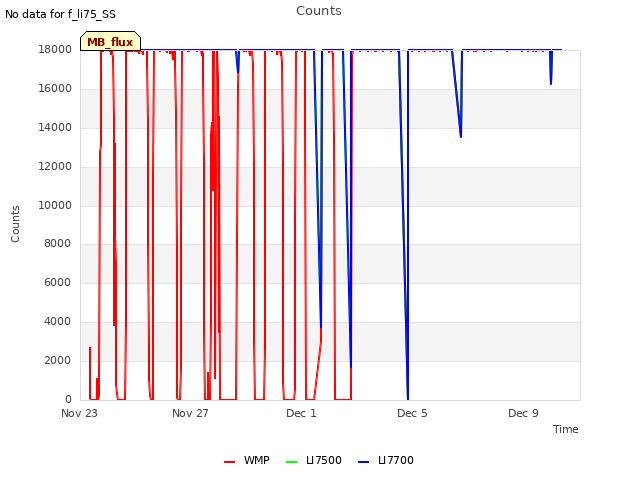
Task: Click the green LI7500 legend swatch
Action: coord(291,462)
